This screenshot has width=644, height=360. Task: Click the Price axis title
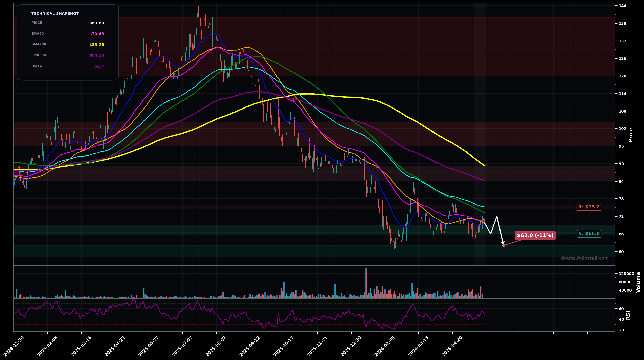pyautogui.click(x=631, y=135)
